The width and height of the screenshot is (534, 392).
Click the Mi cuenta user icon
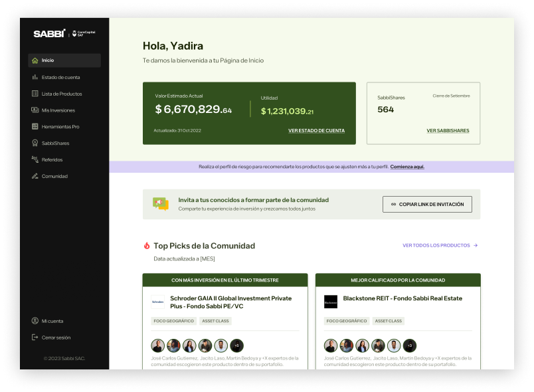click(35, 321)
